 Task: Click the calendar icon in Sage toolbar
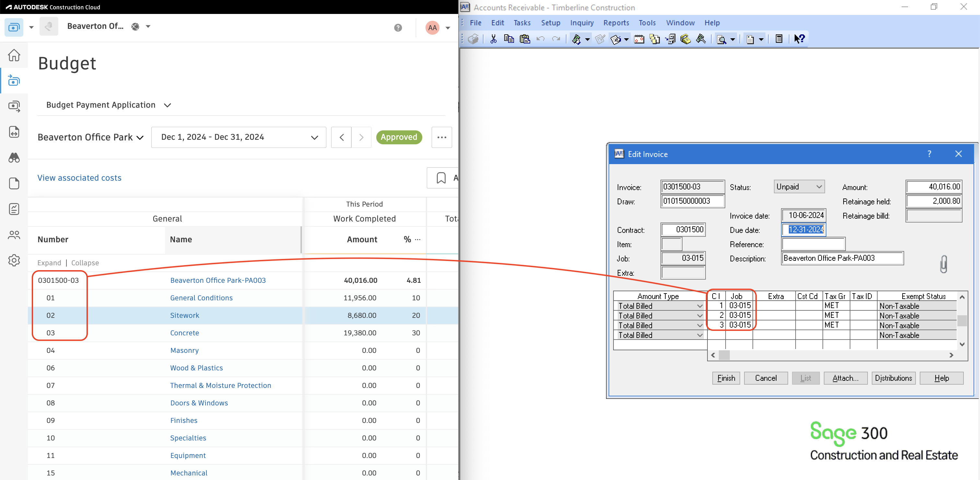click(639, 39)
